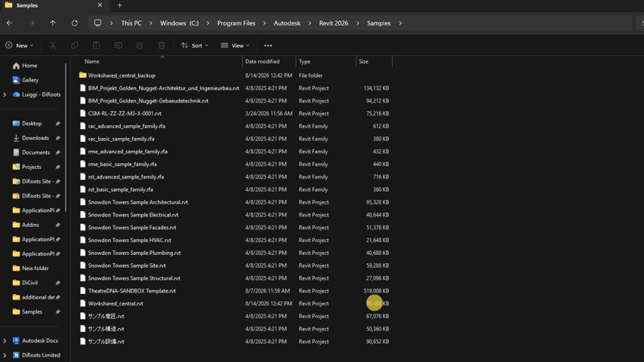The image size is (644, 362).
Task: Select Luiggi - DiRoots cloud location
Action: coord(41,94)
